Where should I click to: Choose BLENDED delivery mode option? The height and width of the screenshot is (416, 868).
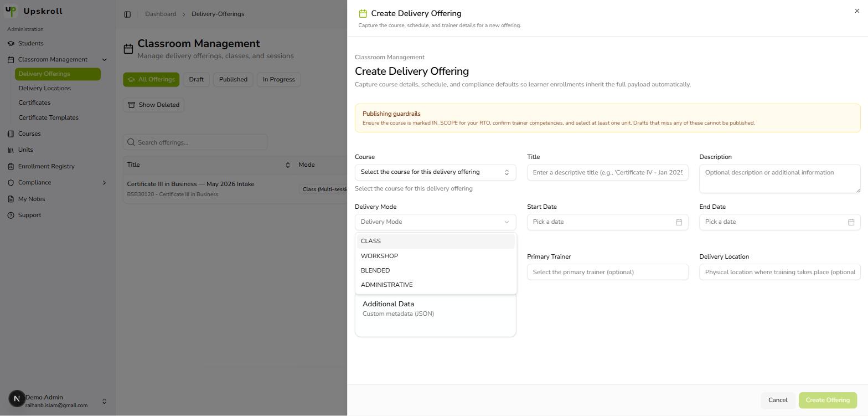(435, 270)
